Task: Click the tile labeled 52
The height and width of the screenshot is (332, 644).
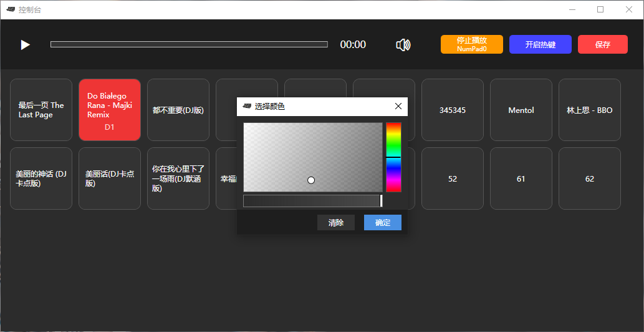Action: 453,178
